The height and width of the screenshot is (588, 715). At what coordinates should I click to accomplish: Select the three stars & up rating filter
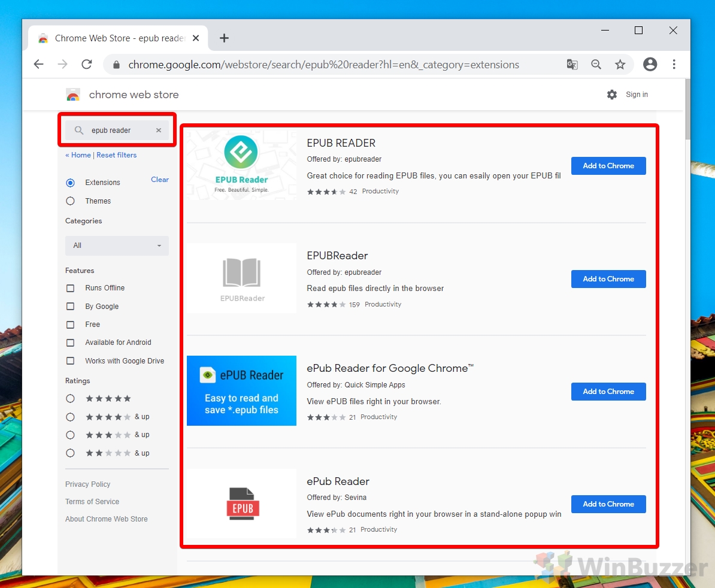tap(70, 435)
